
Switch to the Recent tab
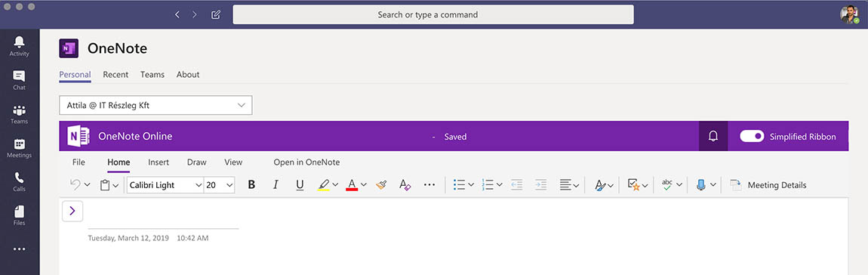tap(115, 74)
